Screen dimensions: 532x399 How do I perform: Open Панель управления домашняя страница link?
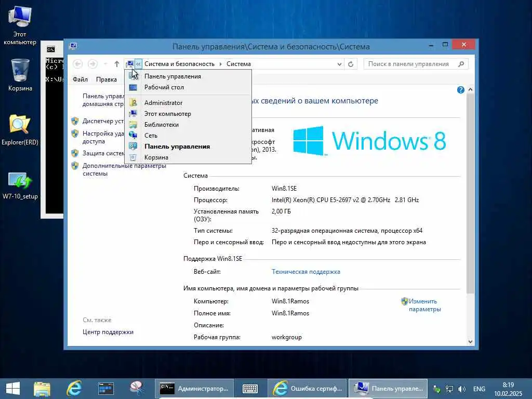click(103, 100)
